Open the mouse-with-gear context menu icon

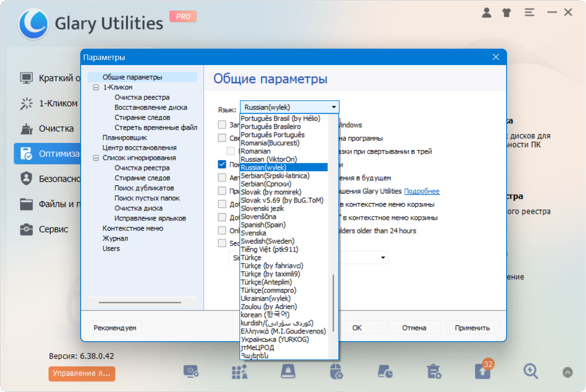pyautogui.click(x=336, y=371)
